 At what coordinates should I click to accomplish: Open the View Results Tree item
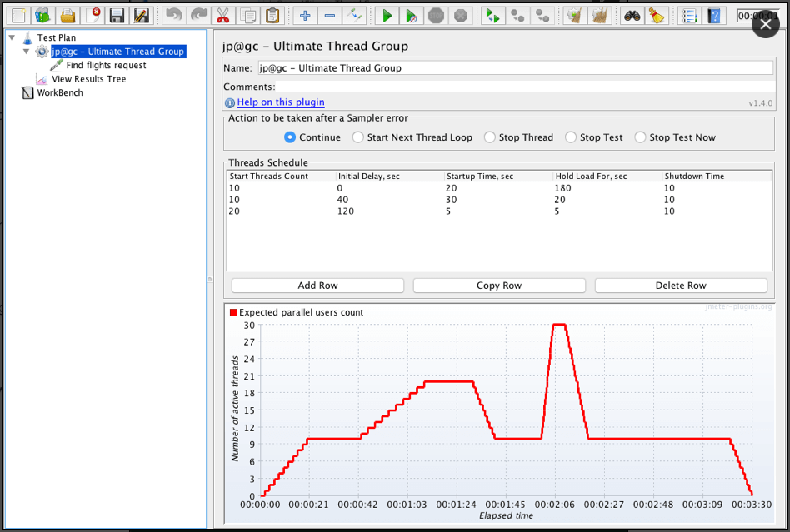point(88,79)
